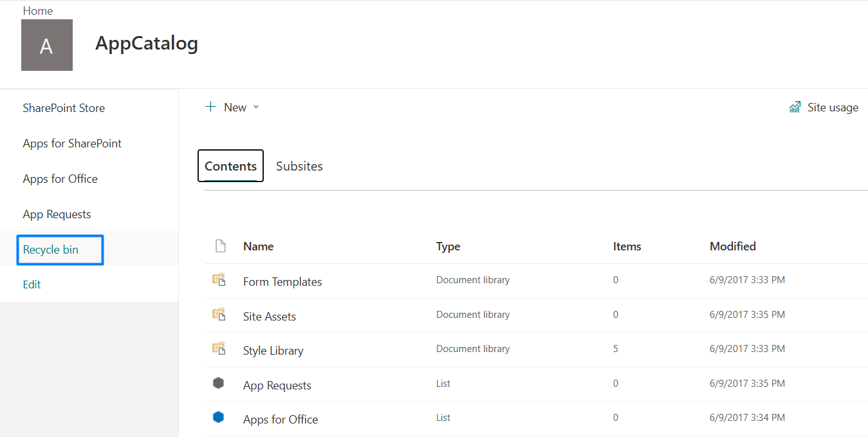Screen dimensions: 868x437
Task: Sort by the Type column header
Action: pyautogui.click(x=448, y=246)
